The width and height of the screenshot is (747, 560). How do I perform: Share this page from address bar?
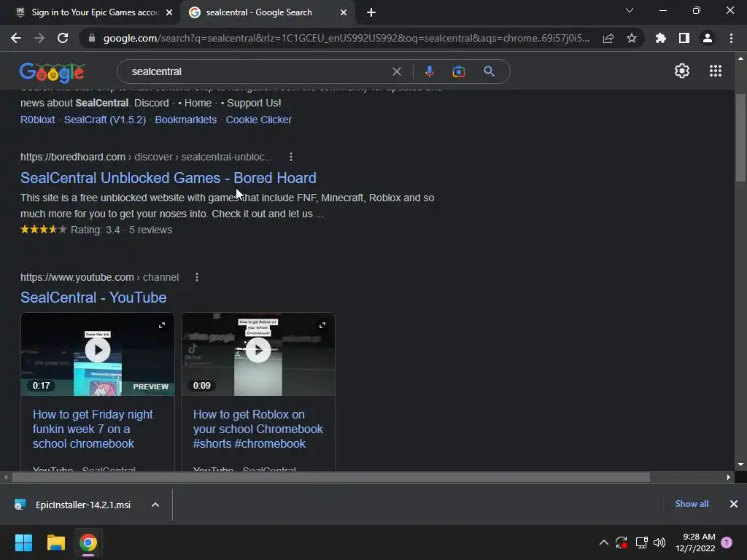click(608, 38)
